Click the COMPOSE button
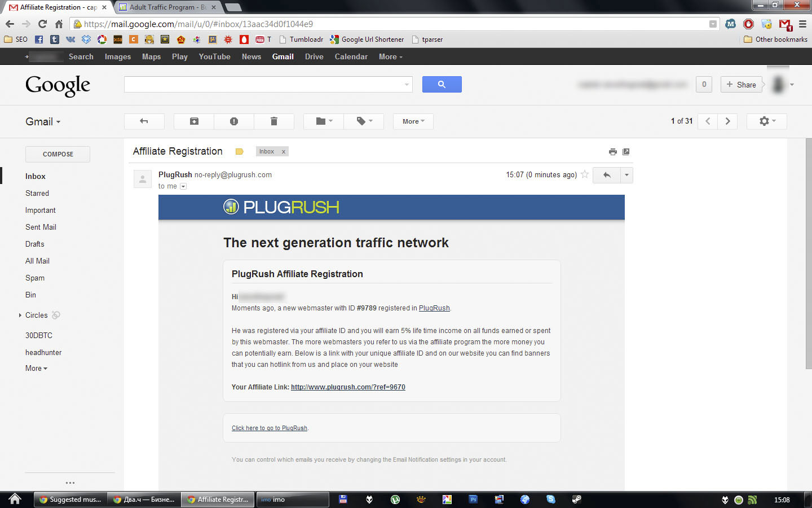Viewport: 812px width, 508px height. click(58, 154)
